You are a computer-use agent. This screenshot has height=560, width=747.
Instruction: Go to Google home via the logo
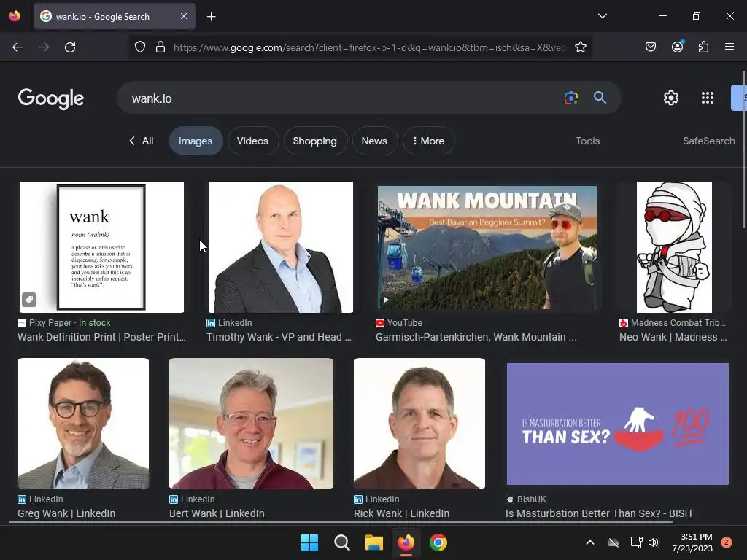pyautogui.click(x=51, y=98)
